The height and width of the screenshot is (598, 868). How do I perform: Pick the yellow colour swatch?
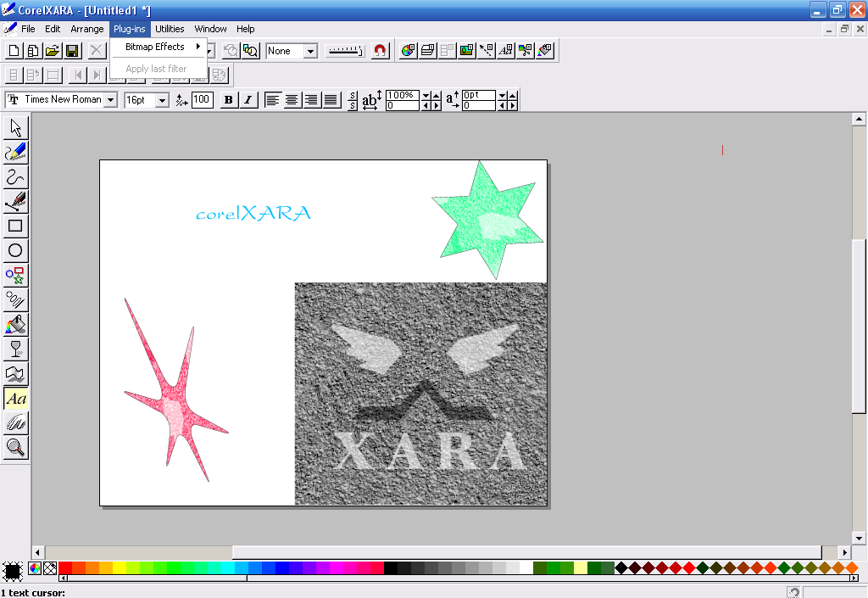pyautogui.click(x=119, y=567)
